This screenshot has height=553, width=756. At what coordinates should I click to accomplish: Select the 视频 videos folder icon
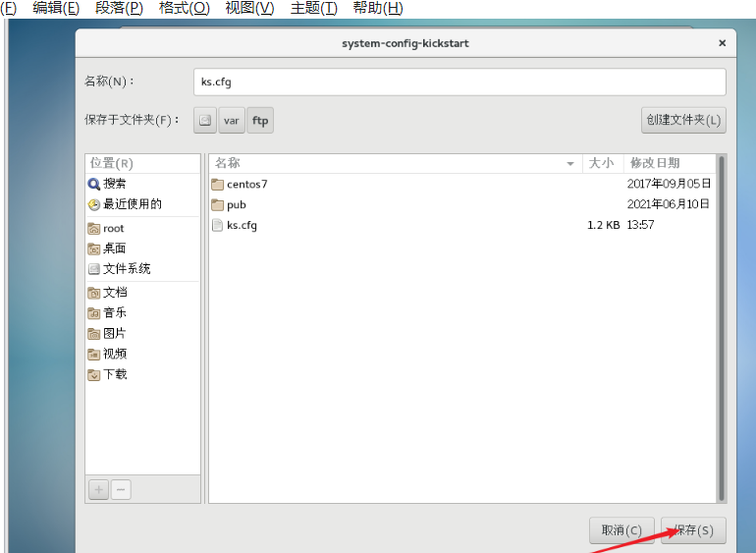tap(94, 355)
